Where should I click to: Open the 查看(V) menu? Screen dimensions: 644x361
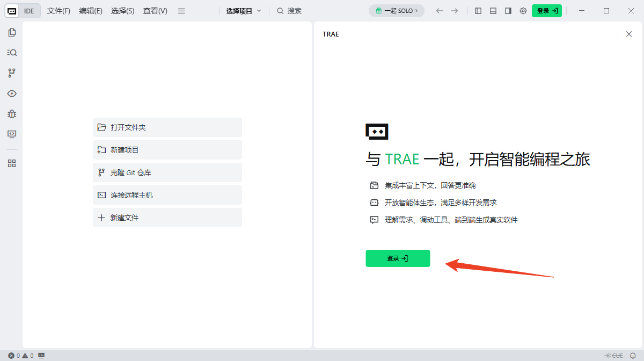155,10
